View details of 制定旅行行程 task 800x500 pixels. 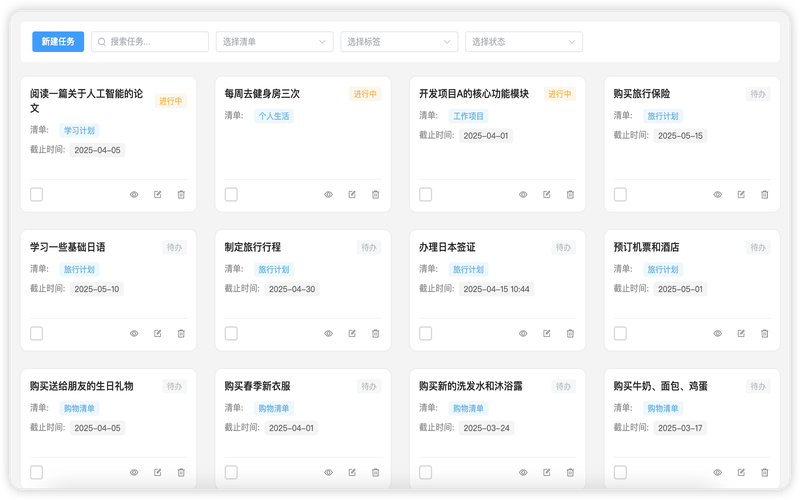(329, 334)
